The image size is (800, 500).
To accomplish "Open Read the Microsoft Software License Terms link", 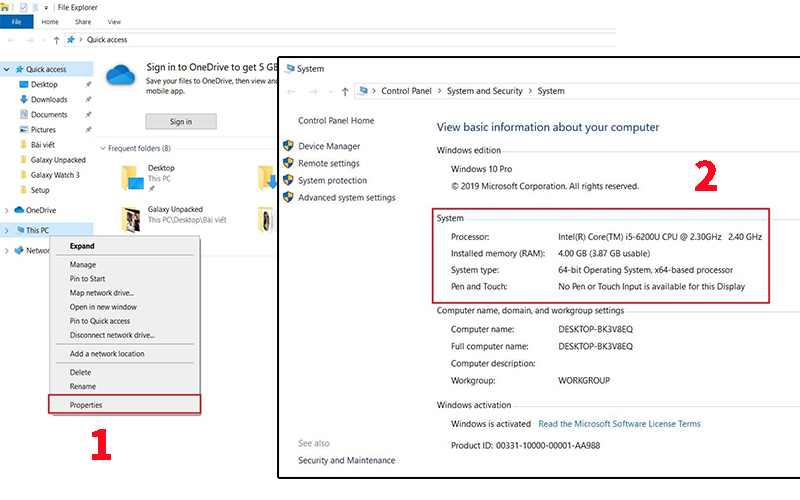I will pyautogui.click(x=619, y=424).
